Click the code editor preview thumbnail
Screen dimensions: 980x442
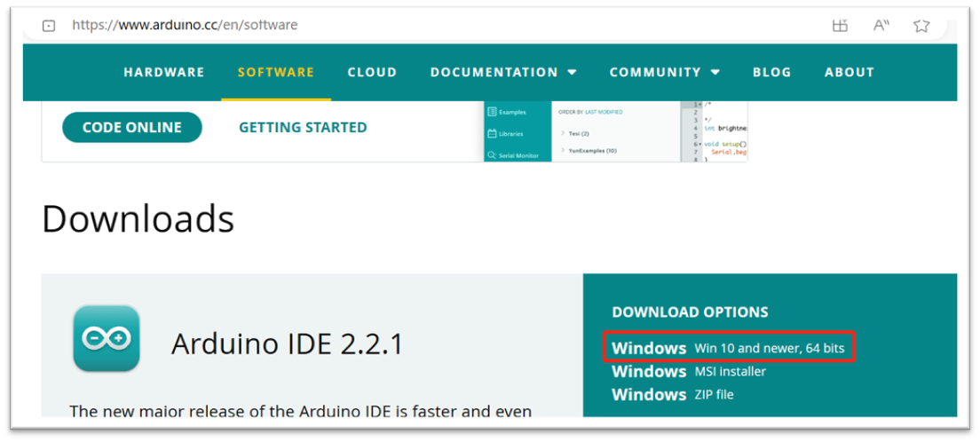616,131
